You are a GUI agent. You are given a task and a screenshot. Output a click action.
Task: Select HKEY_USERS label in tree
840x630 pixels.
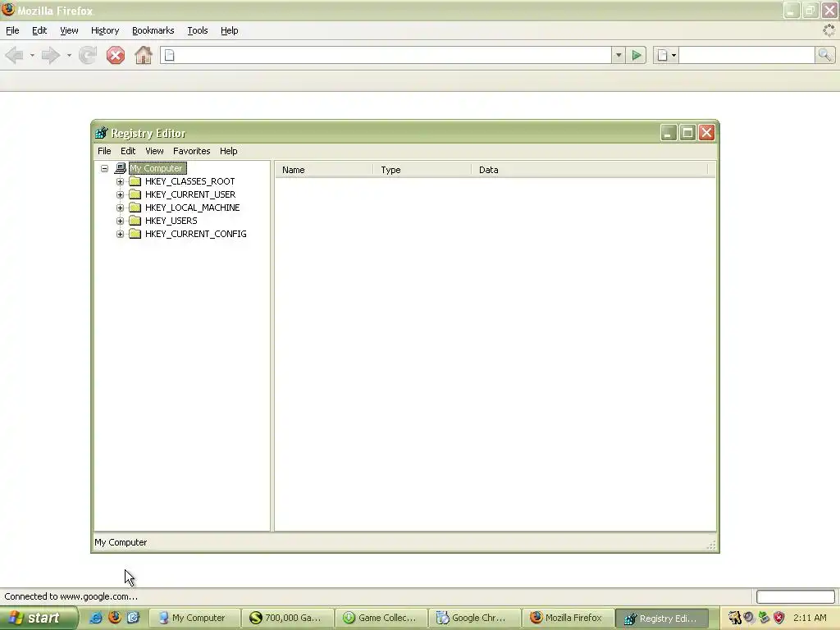click(x=171, y=221)
